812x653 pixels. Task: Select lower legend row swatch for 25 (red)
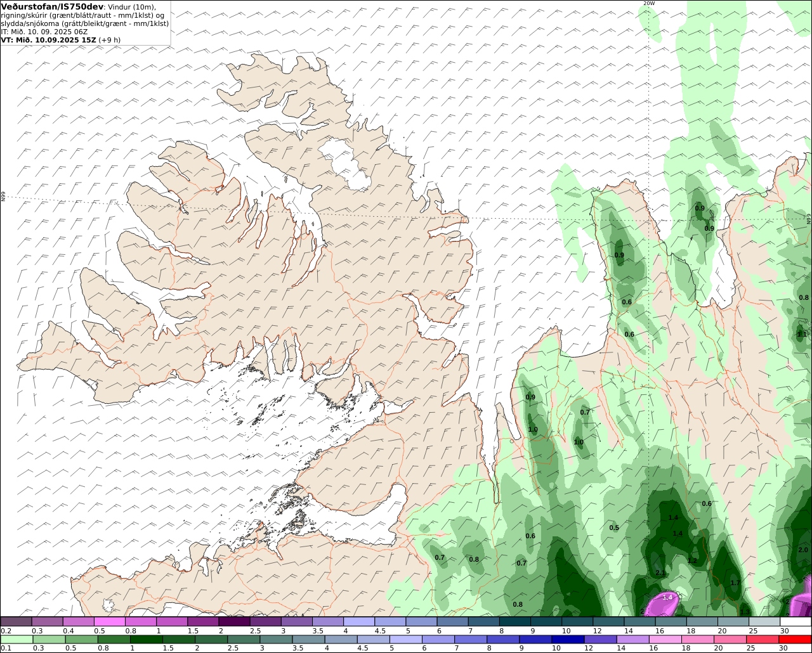tap(763, 640)
